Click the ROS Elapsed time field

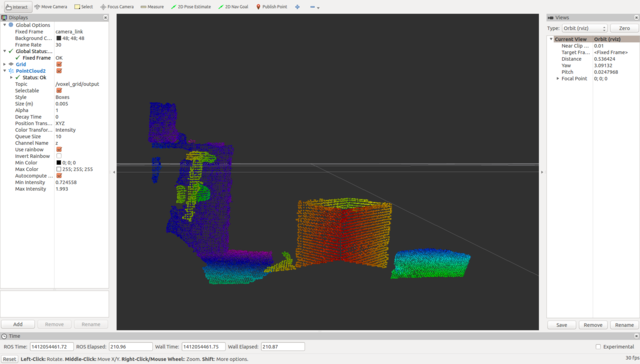click(x=131, y=346)
